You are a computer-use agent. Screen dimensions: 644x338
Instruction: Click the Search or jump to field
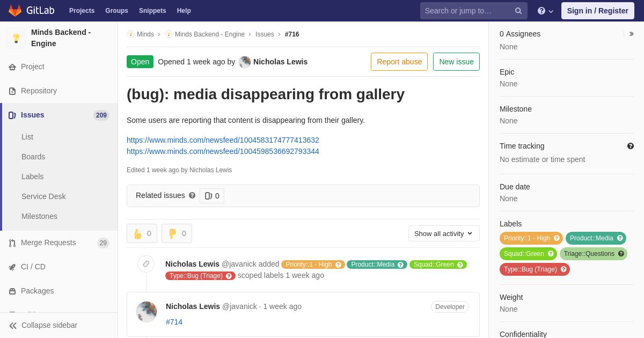coord(474,11)
